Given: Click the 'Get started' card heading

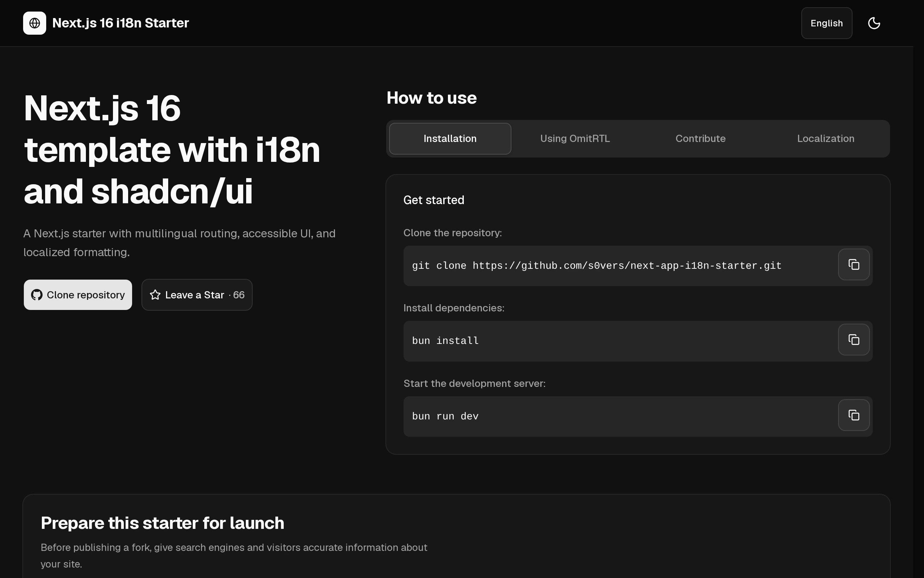Looking at the screenshot, I should (x=434, y=200).
